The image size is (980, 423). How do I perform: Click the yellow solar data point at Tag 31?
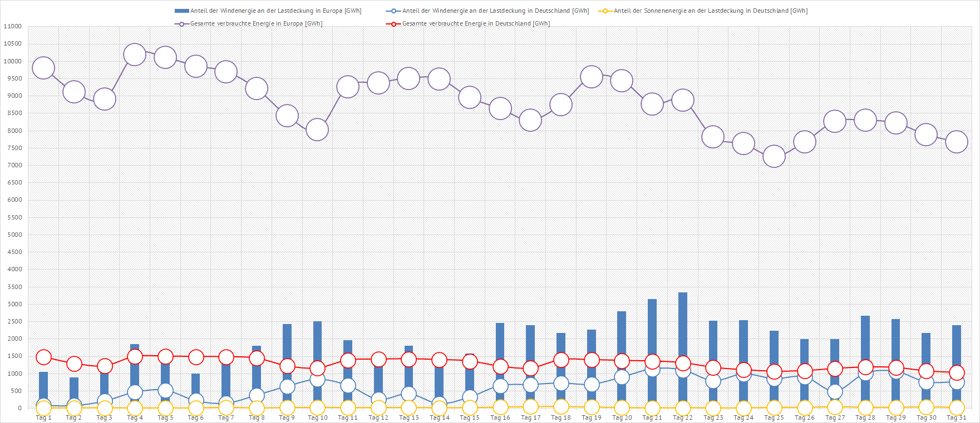point(957,407)
